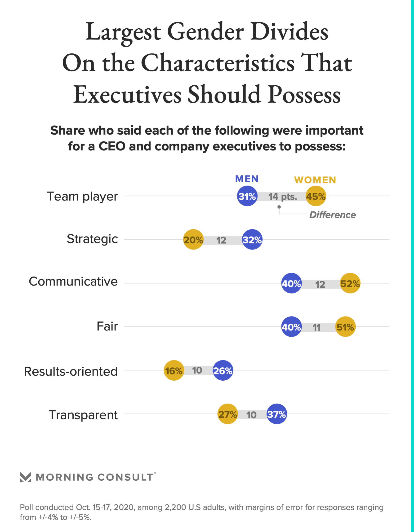Screen dimensions: 414x532
Task: Click the Morning Consult logo icon
Action: coord(26,477)
